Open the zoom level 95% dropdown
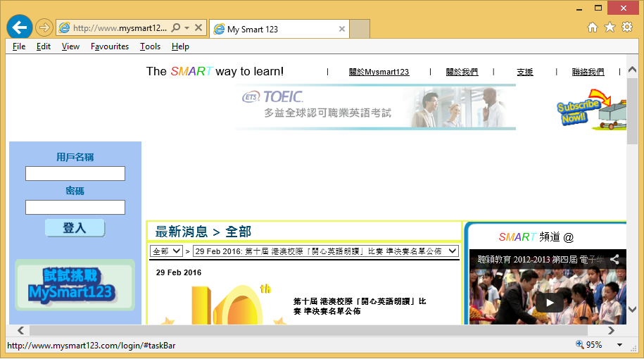Viewport: 644px width, 359px height. pyautogui.click(x=619, y=345)
